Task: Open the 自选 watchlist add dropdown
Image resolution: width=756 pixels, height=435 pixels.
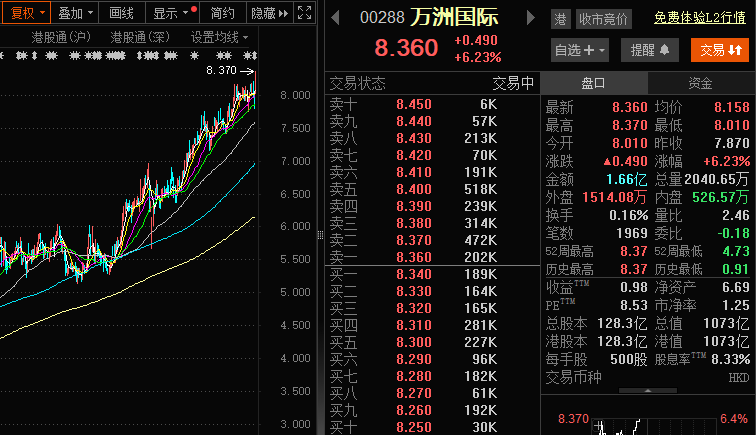Action: pos(580,49)
